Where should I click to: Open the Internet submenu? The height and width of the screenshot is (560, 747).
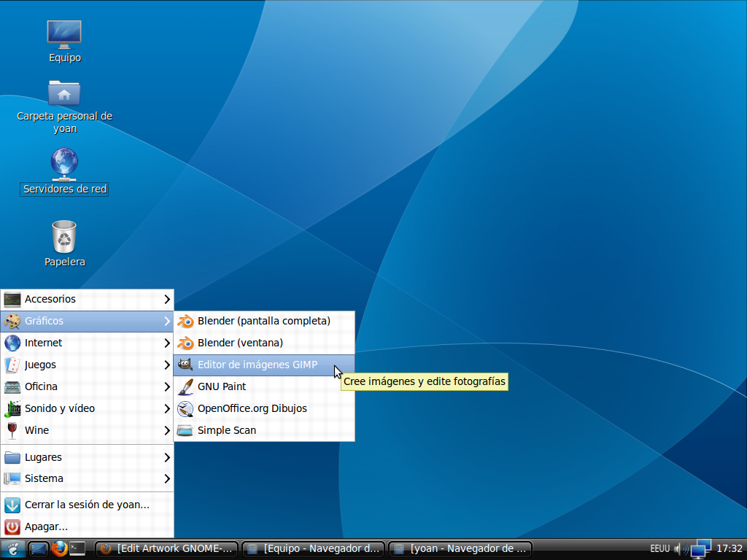click(x=88, y=343)
